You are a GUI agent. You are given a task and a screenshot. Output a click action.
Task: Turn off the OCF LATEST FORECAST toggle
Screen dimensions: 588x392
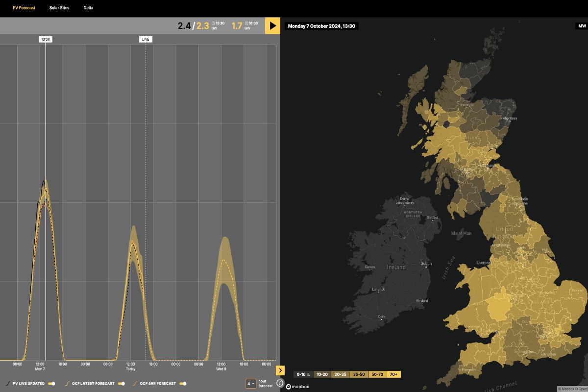pos(121,383)
